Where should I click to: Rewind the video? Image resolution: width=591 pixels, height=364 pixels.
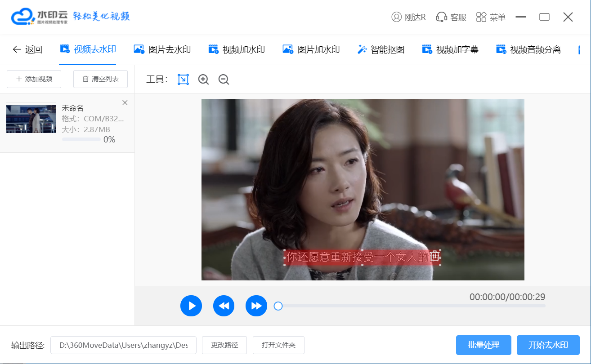point(224,306)
